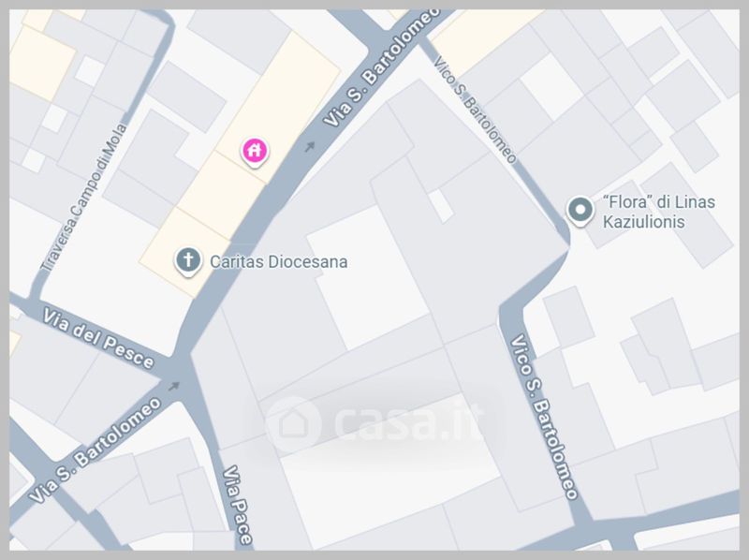Open "Flora" di Linas Kaziulionis label
This screenshot has height=560, width=749.
pos(659,212)
